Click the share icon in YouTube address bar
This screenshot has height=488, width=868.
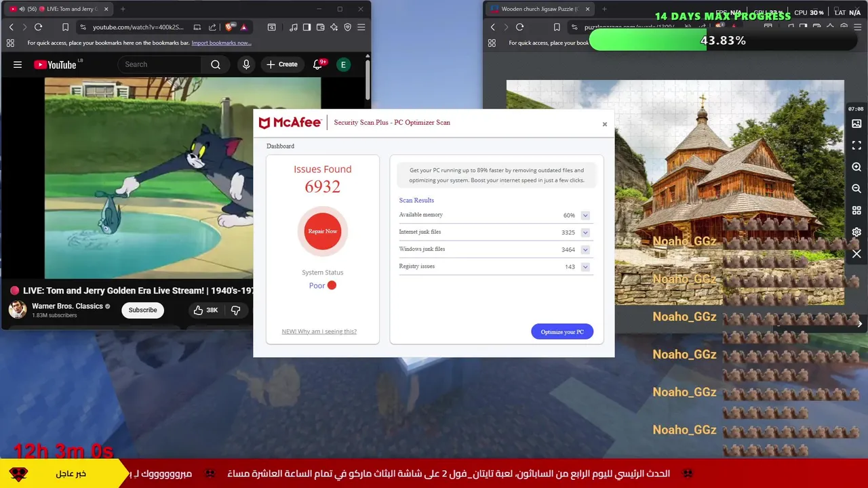point(212,27)
